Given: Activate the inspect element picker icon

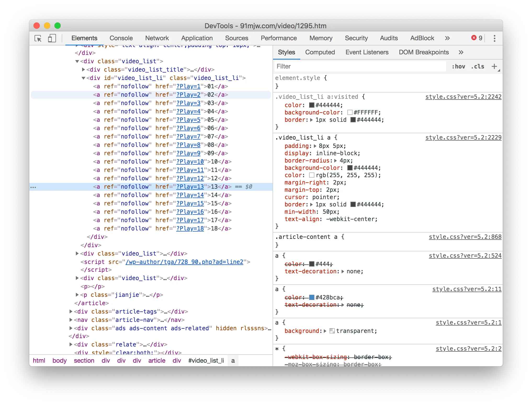Looking at the screenshot, I should (38, 38).
